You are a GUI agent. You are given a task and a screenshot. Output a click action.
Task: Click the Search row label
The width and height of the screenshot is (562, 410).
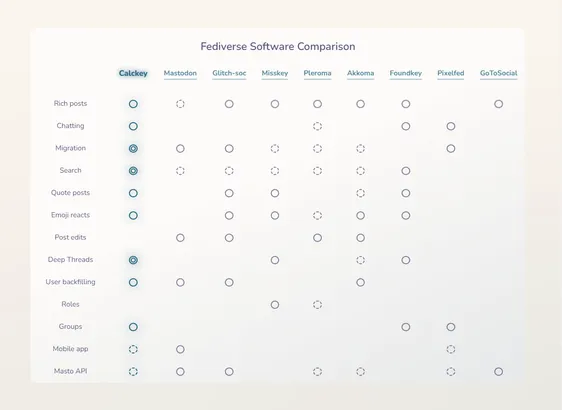pos(70,170)
